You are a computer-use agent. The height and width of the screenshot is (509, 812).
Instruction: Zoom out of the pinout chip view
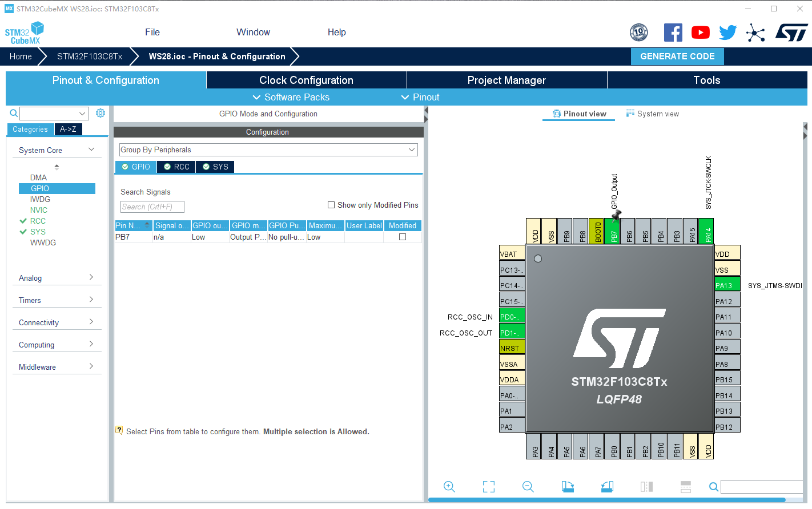528,487
